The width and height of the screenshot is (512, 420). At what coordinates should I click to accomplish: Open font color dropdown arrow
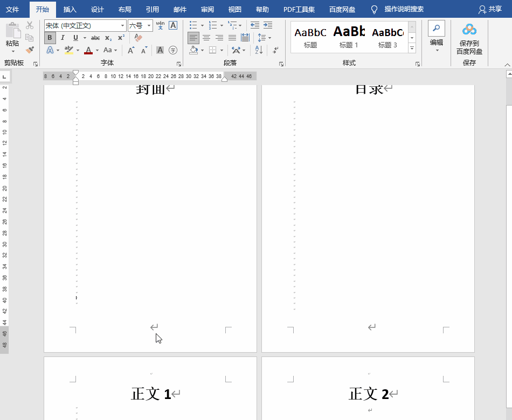pos(97,50)
